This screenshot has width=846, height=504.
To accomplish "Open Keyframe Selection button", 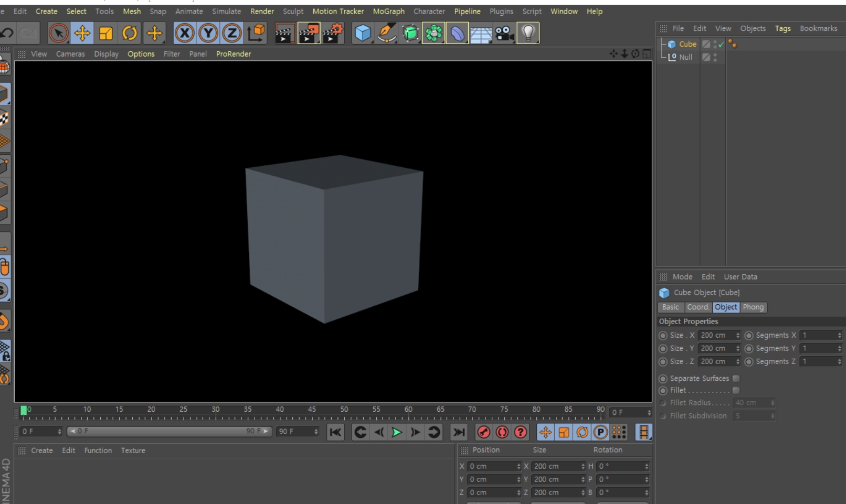I will pos(521,432).
